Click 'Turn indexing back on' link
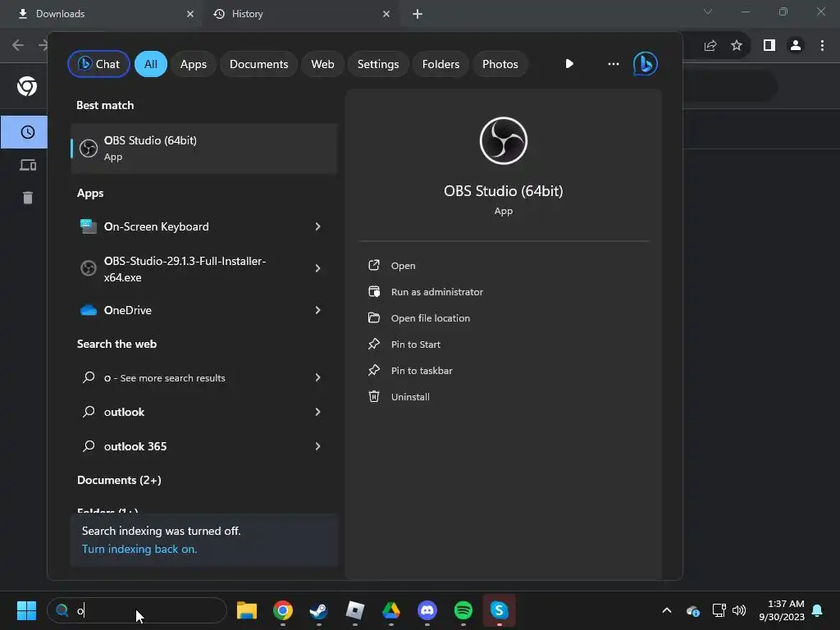840x630 pixels. 139,549
